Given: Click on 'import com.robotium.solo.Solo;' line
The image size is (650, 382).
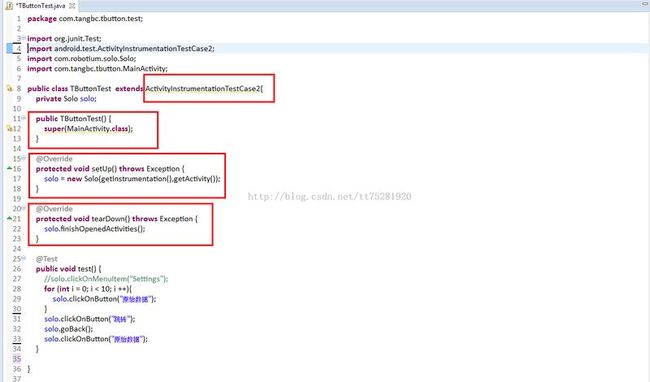Looking at the screenshot, I should coord(82,58).
